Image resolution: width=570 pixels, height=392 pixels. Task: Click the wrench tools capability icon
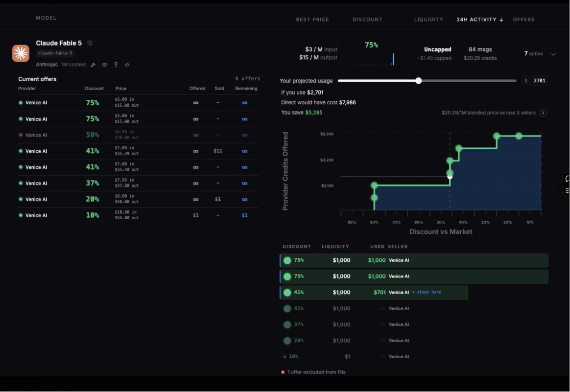click(93, 65)
